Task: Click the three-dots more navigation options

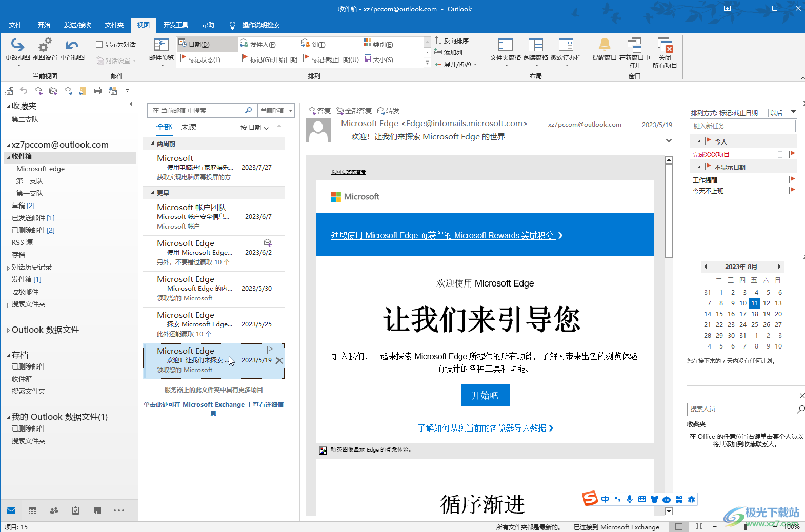Action: (x=119, y=510)
